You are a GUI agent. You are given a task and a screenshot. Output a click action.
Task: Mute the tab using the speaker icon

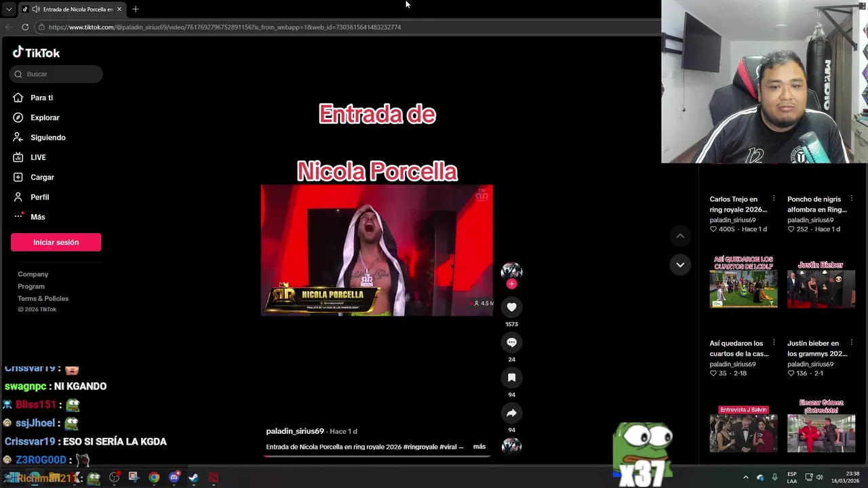(x=36, y=9)
